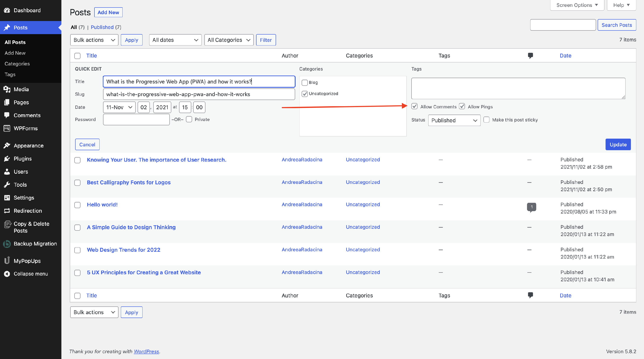
Task: Switch to the Published posts filter
Action: point(102,27)
